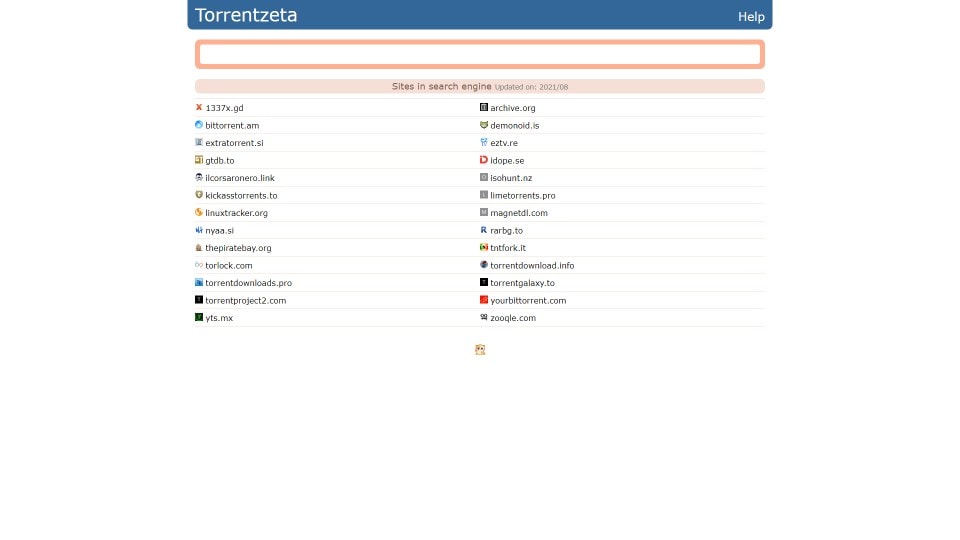Open the torrentgalaxy.to link

click(x=522, y=283)
